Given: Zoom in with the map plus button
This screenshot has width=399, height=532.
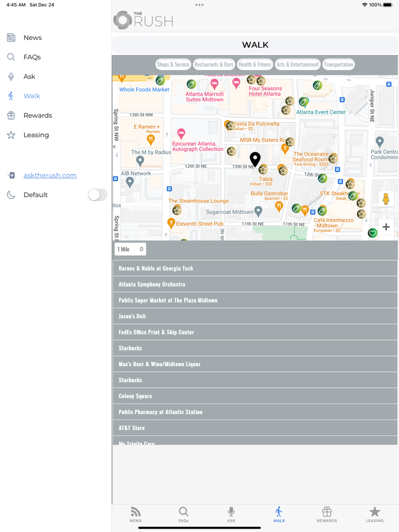Looking at the screenshot, I should pyautogui.click(x=386, y=227).
